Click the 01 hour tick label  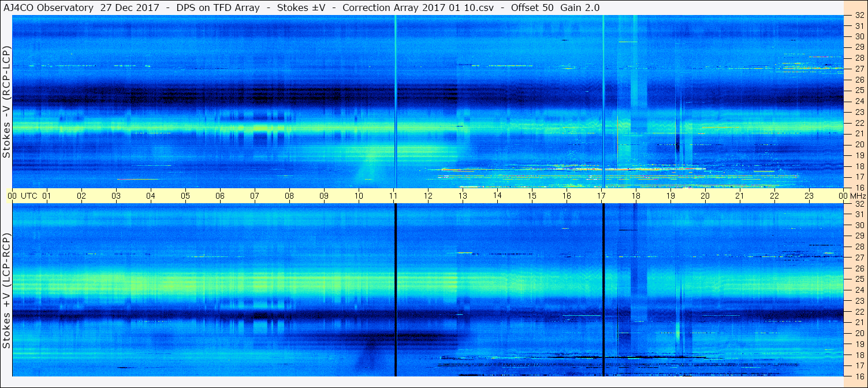47,196
